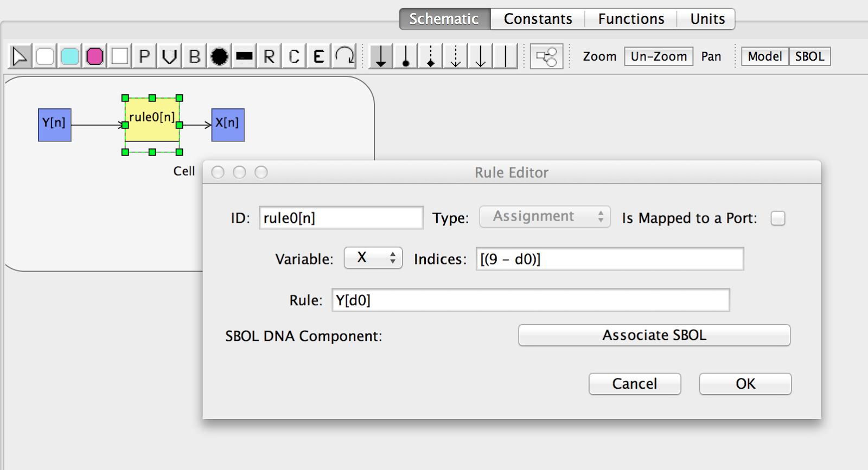Confirm Rule Editor with OK

coord(745,384)
